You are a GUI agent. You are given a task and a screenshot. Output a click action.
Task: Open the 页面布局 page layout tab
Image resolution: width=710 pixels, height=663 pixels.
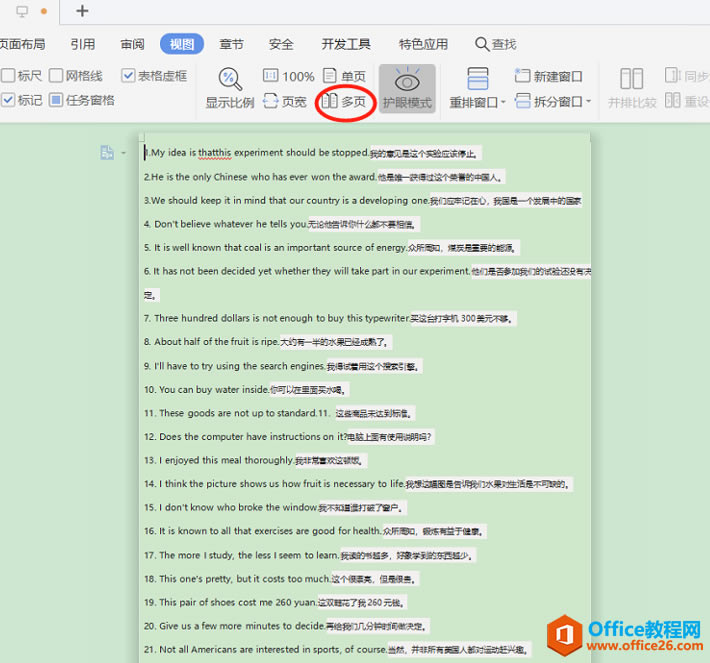[x=22, y=44]
